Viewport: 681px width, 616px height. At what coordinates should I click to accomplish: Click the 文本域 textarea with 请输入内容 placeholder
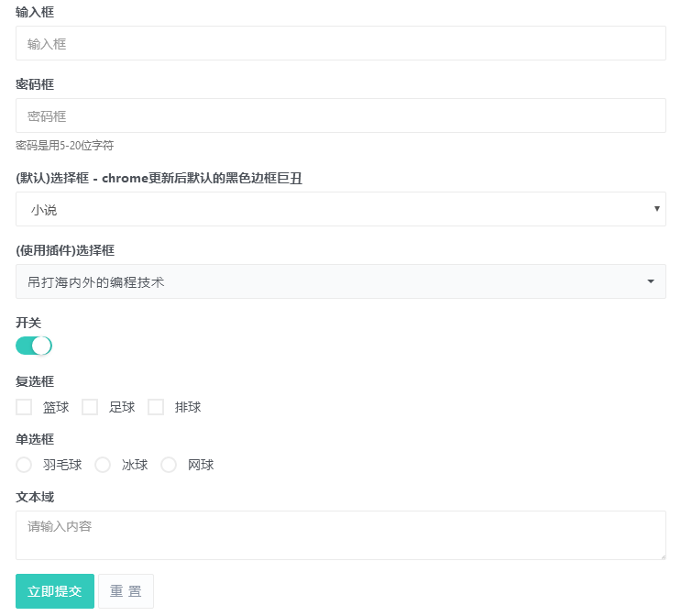tap(341, 535)
